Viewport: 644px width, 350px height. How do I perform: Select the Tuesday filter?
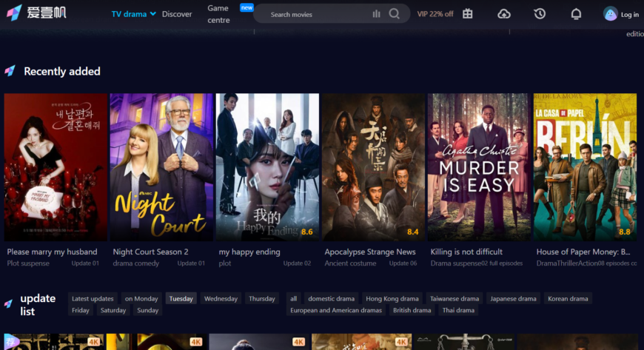click(x=181, y=299)
